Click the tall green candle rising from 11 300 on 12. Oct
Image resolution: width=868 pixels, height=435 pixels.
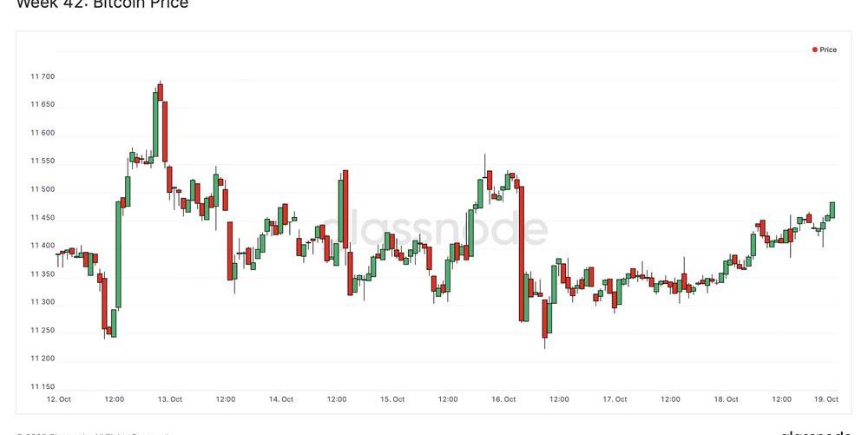click(x=118, y=254)
